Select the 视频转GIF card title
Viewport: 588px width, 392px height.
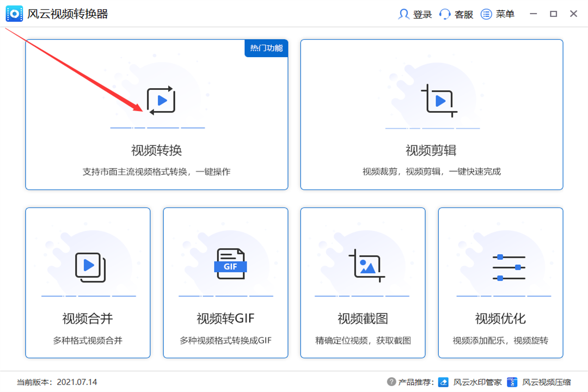coord(225,318)
